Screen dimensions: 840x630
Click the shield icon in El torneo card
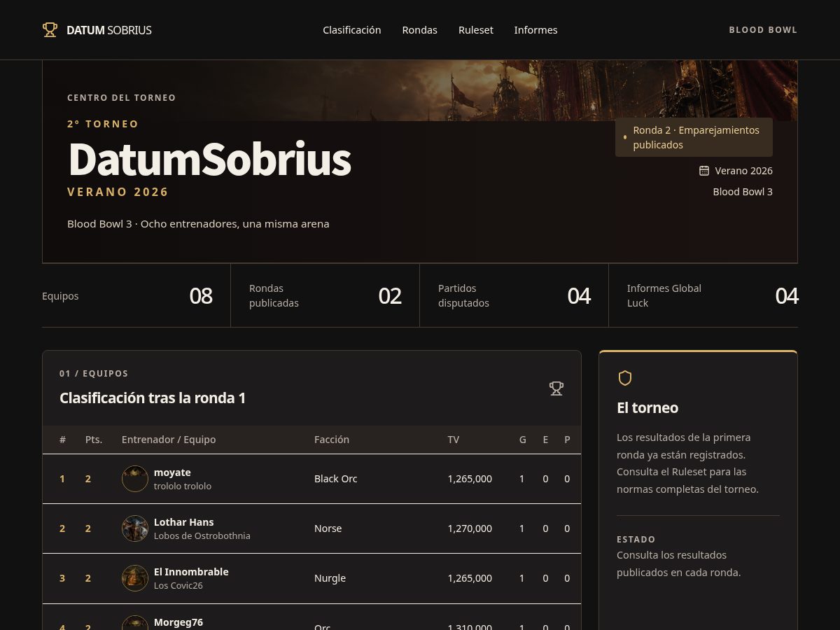pyautogui.click(x=625, y=378)
